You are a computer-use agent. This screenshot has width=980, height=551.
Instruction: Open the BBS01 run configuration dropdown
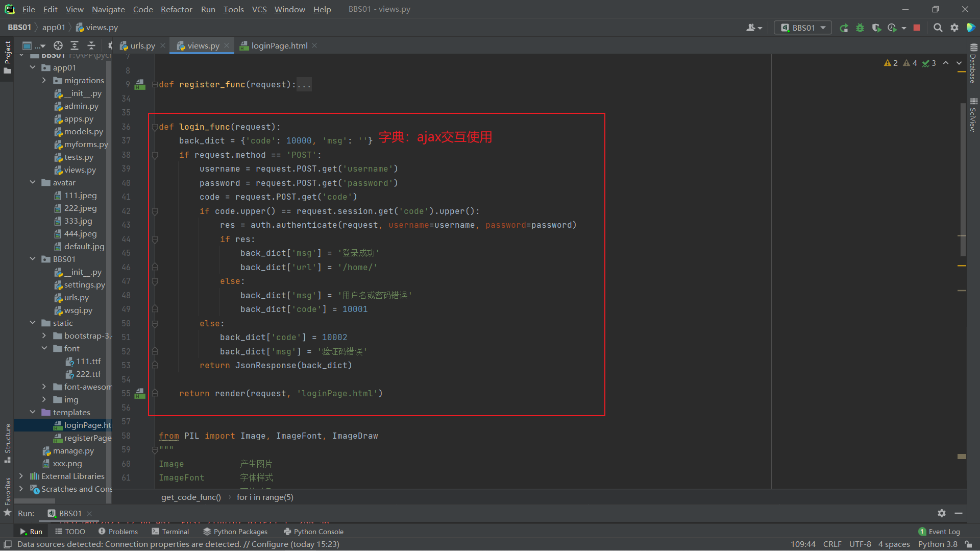coord(803,28)
